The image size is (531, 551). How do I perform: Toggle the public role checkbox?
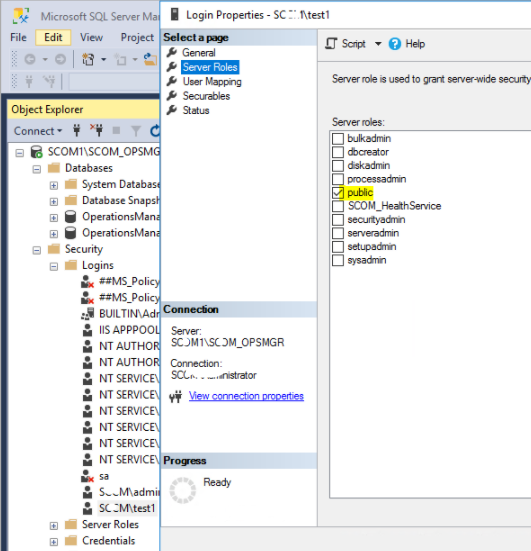338,193
